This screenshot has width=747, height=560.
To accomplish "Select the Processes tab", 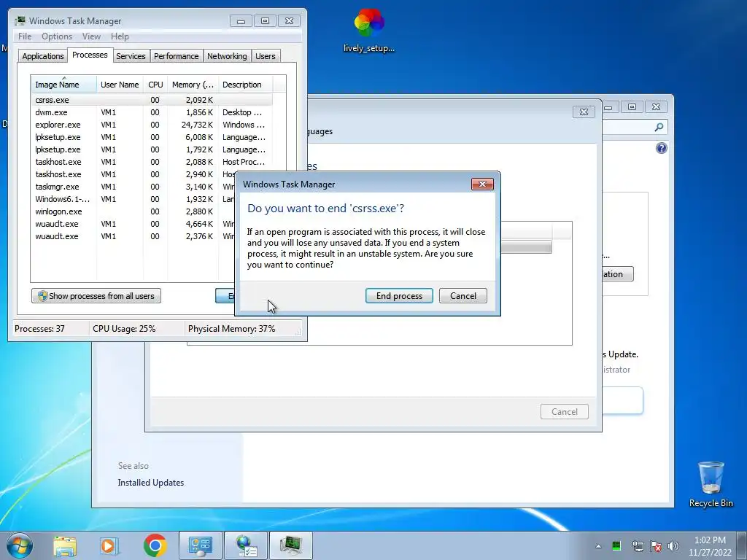I will 90,55.
